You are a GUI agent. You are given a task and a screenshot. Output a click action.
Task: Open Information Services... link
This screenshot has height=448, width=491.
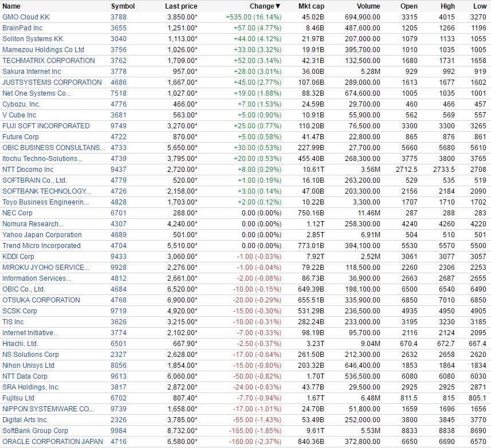36,278
